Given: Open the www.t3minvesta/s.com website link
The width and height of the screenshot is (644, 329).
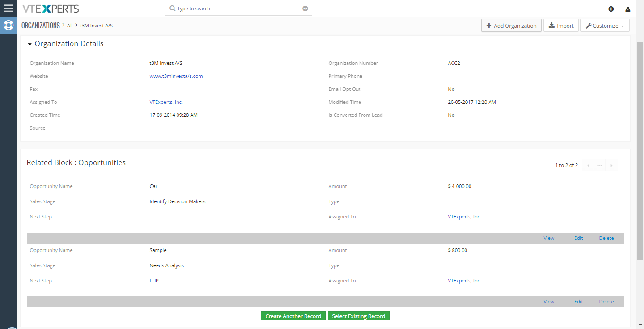Looking at the screenshot, I should tap(176, 76).
